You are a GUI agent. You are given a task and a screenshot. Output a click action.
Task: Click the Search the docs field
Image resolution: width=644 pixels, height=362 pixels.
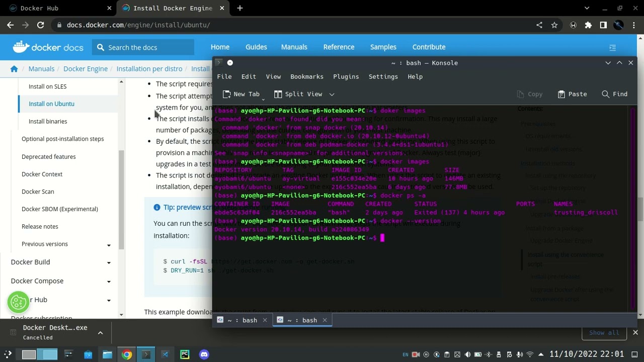(x=143, y=47)
